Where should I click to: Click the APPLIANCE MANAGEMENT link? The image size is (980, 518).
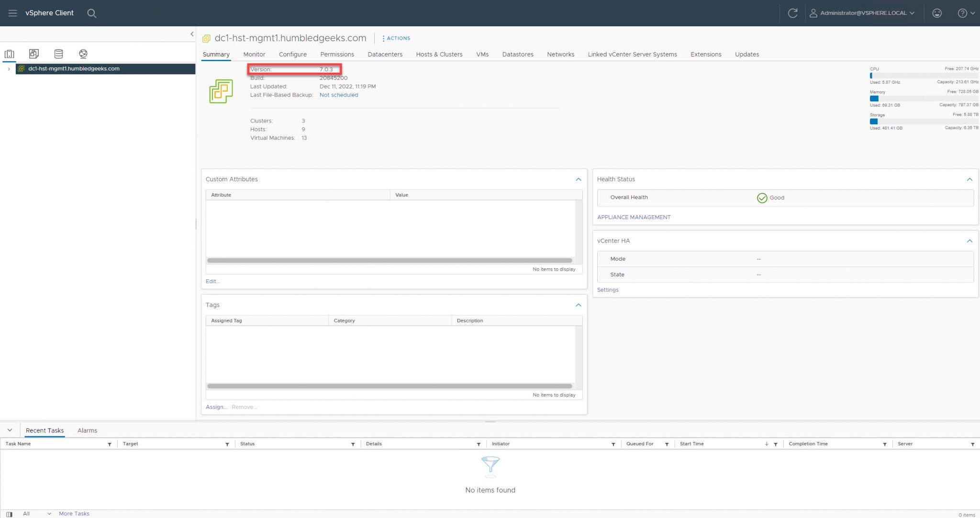pyautogui.click(x=634, y=217)
